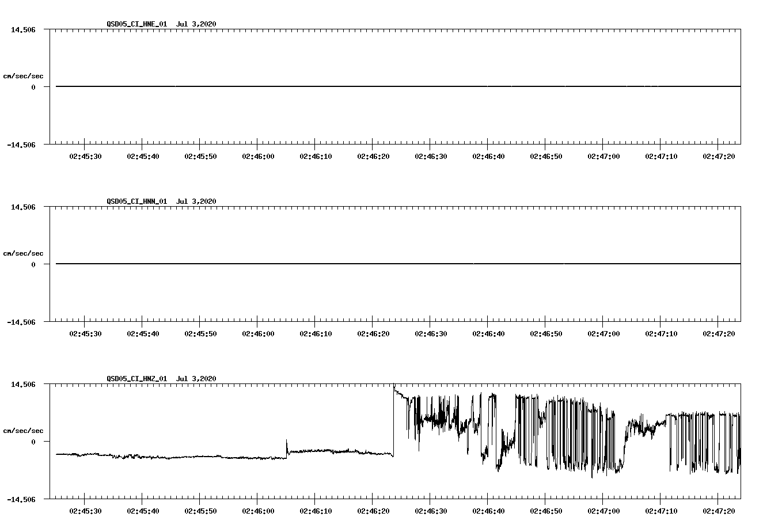
Task: Click the 02:45:30 time label under HNE plot
Action: pyautogui.click(x=85, y=156)
